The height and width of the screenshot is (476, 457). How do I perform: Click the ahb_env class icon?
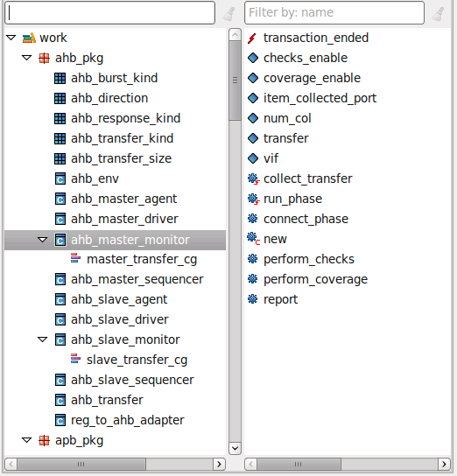click(x=60, y=178)
